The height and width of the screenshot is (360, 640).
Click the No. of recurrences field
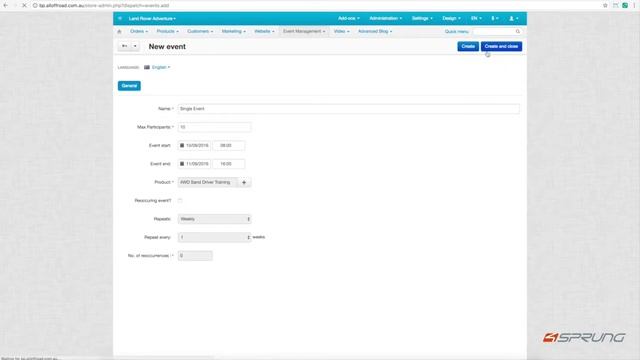(195, 256)
